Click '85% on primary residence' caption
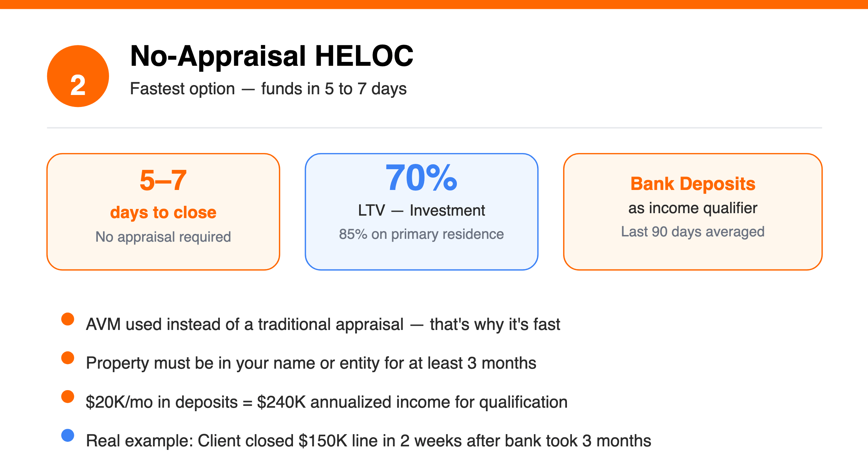This screenshot has width=868, height=458. tap(421, 234)
